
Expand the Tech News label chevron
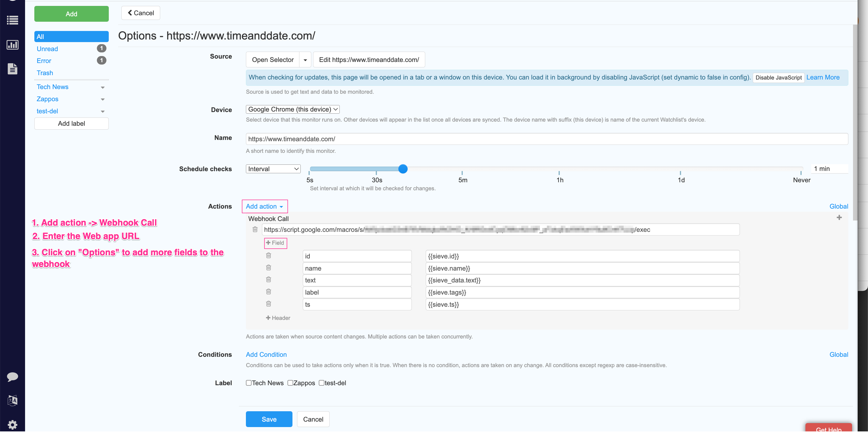103,87
